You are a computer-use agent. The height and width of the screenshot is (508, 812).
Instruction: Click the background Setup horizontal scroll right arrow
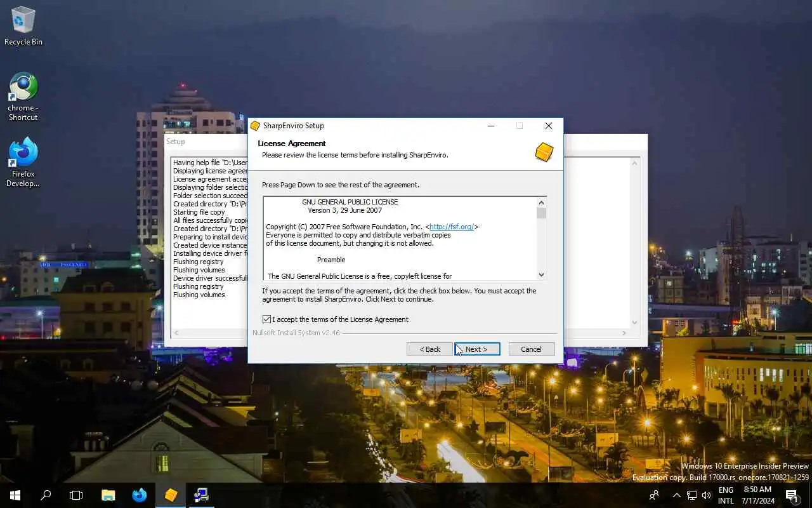point(624,333)
